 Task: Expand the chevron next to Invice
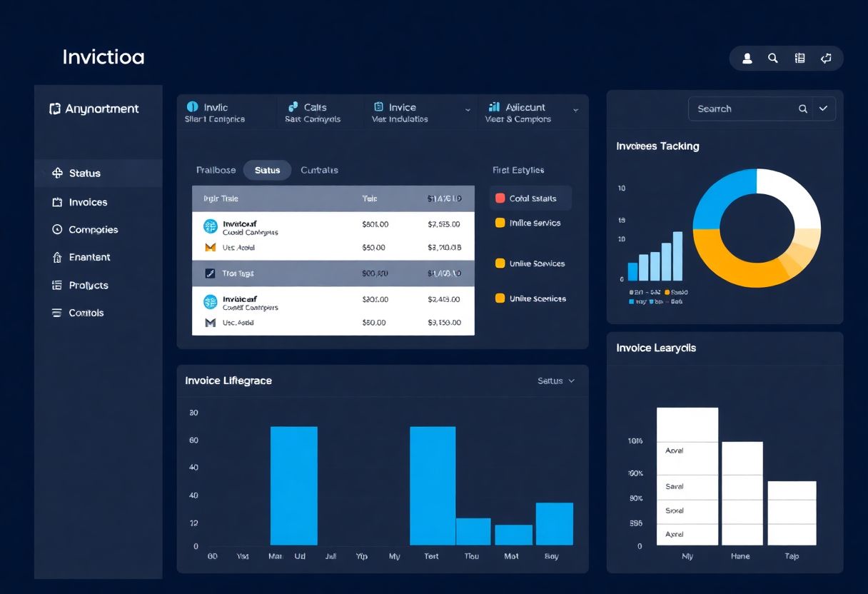[468, 110]
